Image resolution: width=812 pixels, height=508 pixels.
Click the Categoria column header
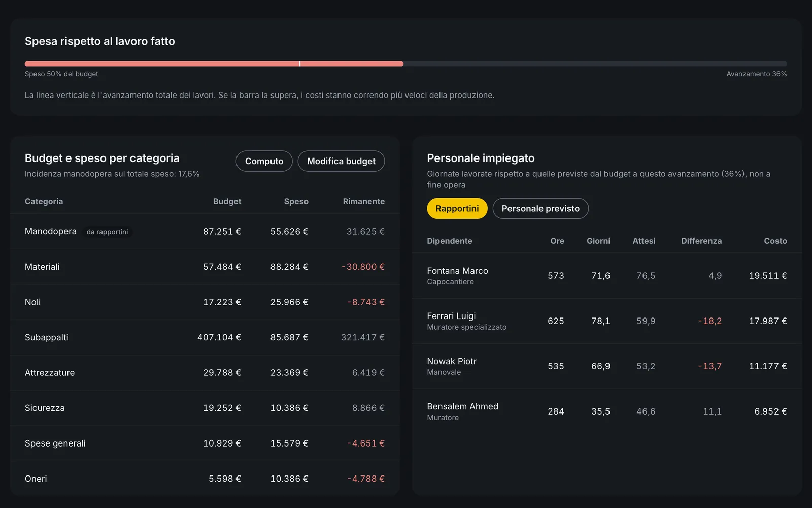[44, 201]
